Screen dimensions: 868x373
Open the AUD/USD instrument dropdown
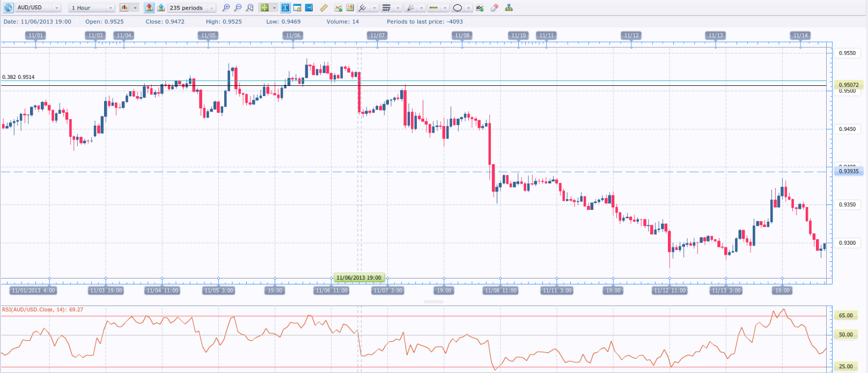tap(56, 8)
